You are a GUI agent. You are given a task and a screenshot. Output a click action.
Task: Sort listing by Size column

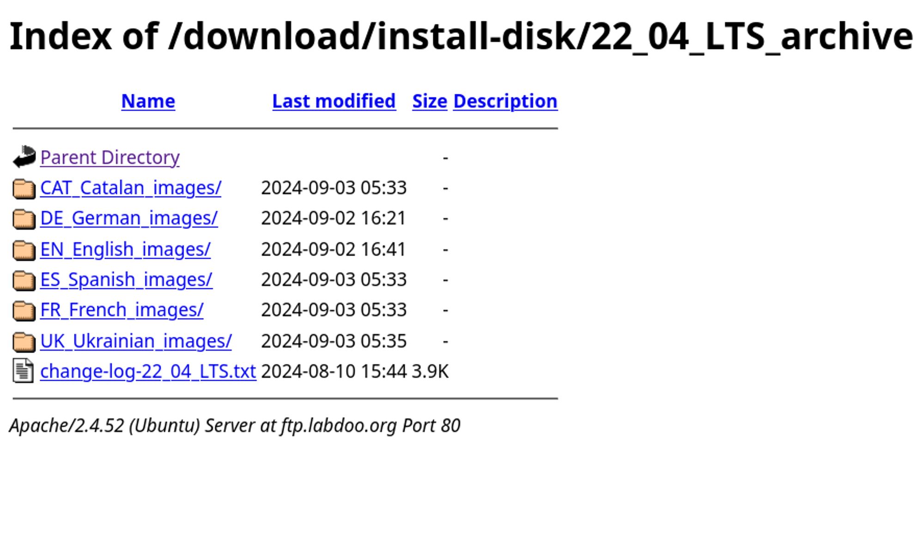coord(430,100)
